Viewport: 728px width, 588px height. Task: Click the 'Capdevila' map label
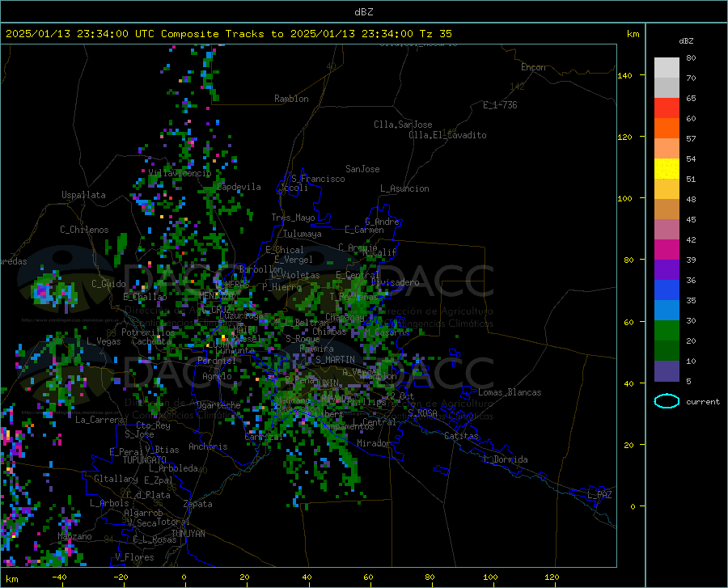(239, 187)
